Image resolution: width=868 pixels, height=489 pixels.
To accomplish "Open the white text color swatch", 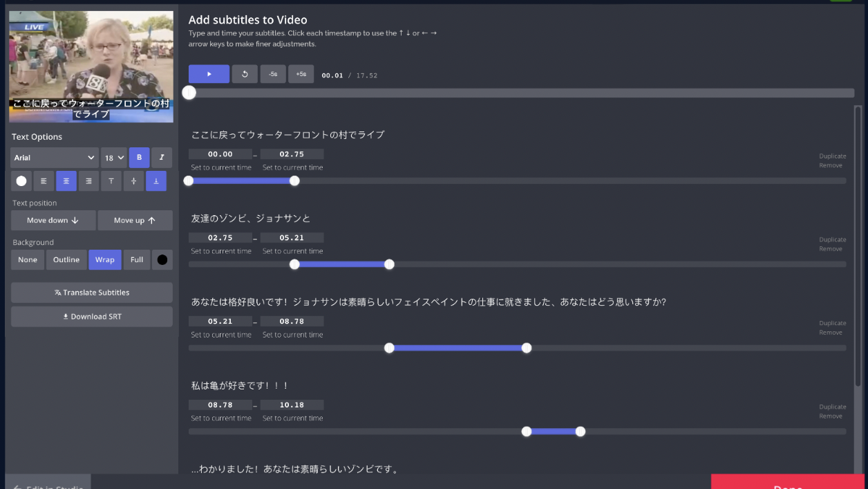I will click(x=21, y=181).
